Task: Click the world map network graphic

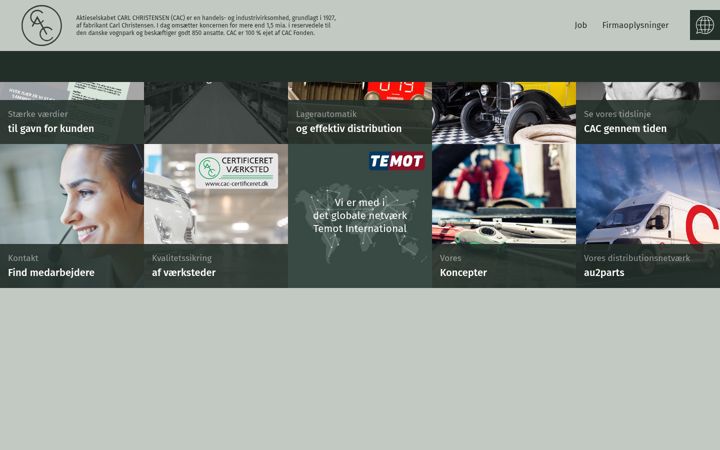Action: click(360, 223)
